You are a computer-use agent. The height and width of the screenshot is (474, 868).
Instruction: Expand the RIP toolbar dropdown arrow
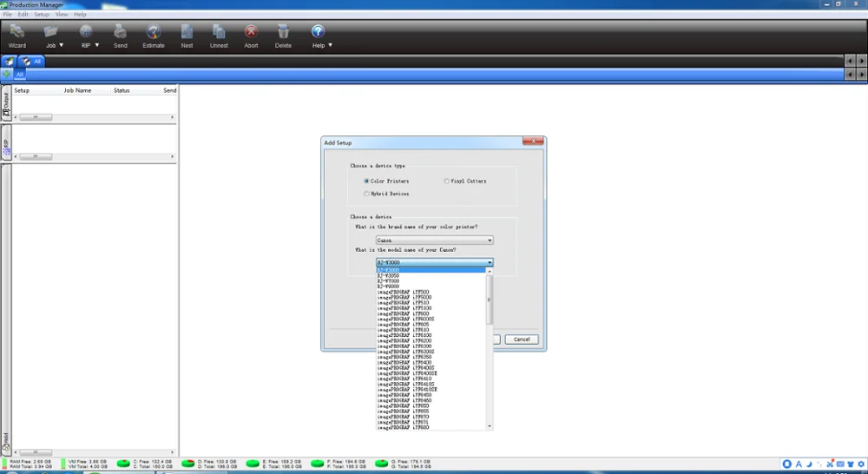point(97,45)
